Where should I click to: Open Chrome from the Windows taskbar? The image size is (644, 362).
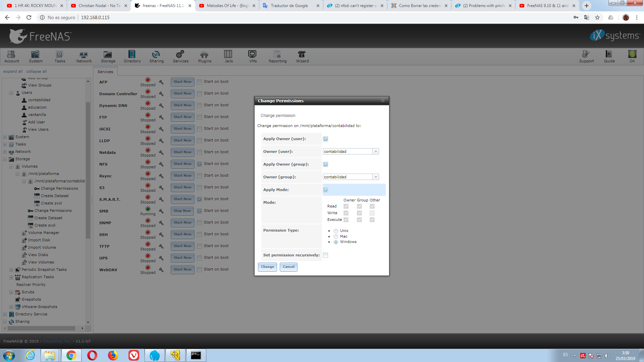point(71,355)
